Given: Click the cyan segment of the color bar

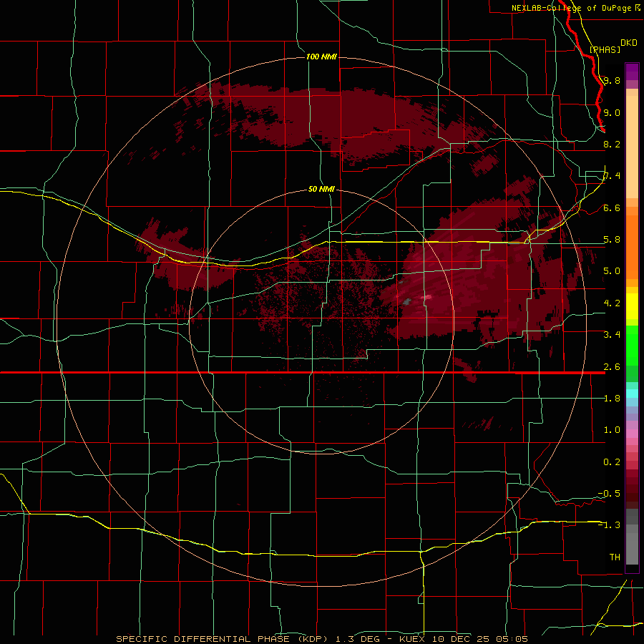Looking at the screenshot, I should tap(632, 393).
